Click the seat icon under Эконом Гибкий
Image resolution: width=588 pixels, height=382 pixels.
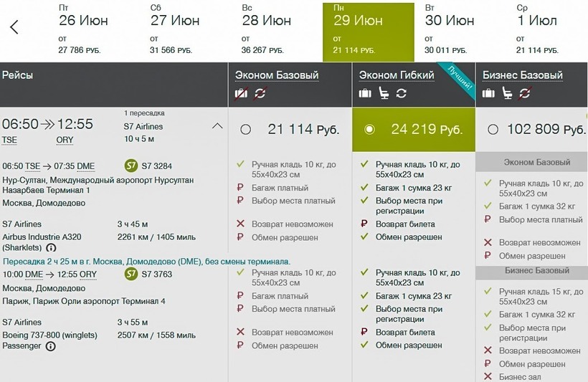click(384, 93)
